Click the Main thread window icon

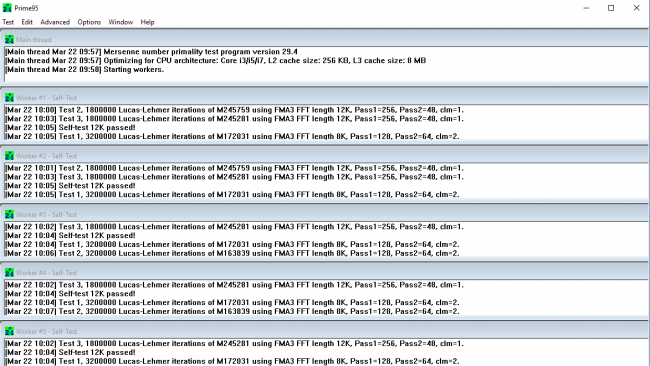(9, 39)
